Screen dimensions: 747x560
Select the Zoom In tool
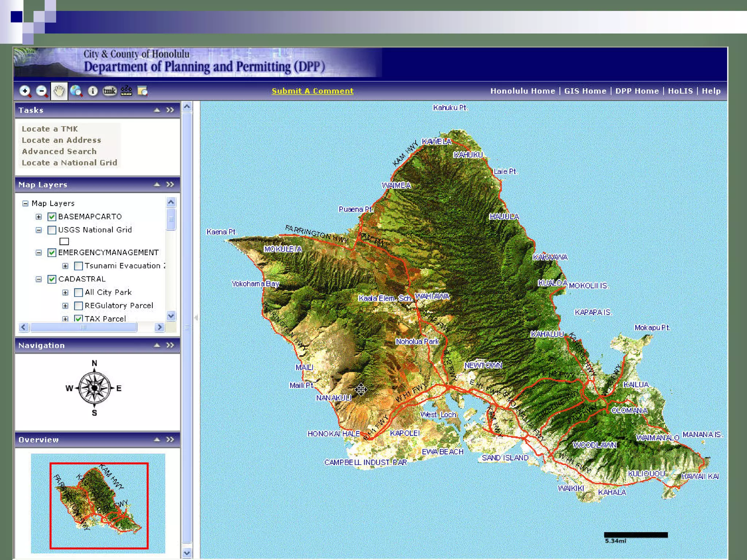tap(25, 91)
